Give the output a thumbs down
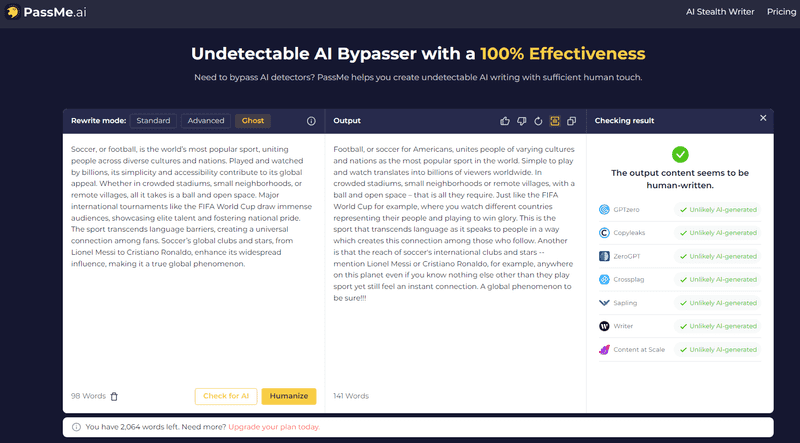800x443 pixels. click(521, 121)
